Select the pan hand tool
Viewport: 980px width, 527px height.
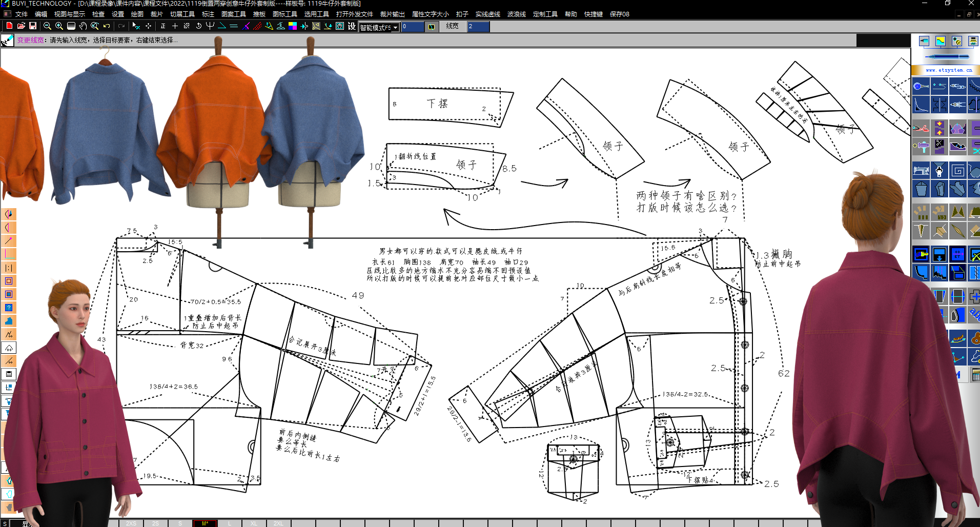[83, 26]
